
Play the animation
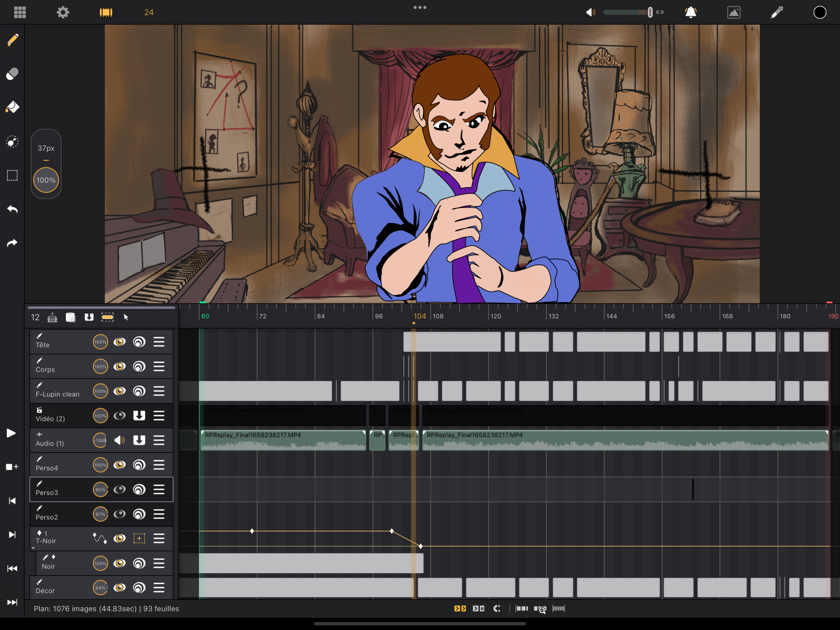[11, 433]
